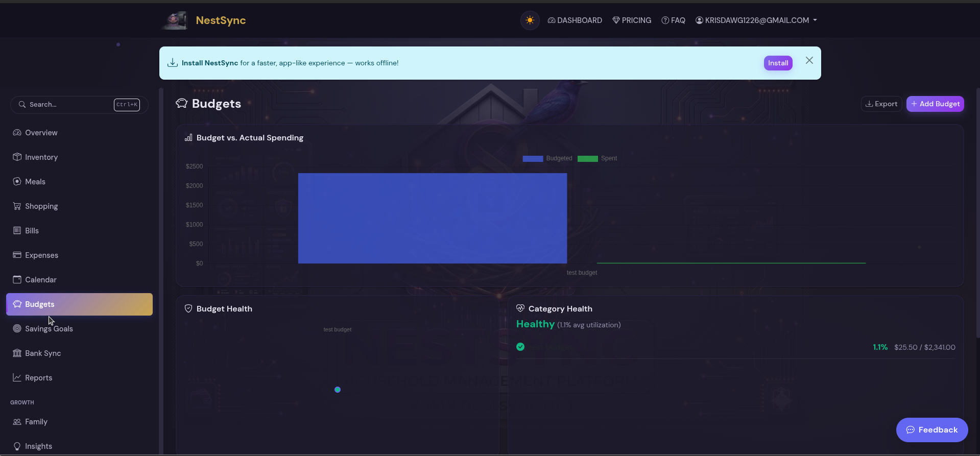Open Calendar page link
Image resolution: width=980 pixels, height=456 pixels.
pos(79,280)
